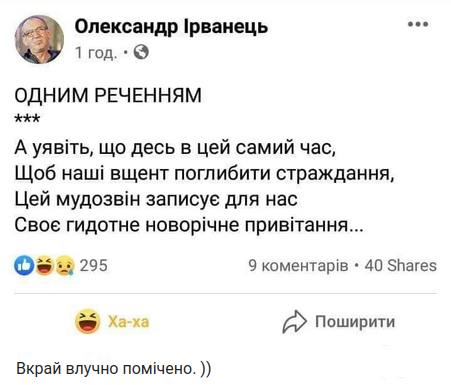Image resolution: width=451 pixels, height=385 pixels.
Task: Open the '9 коментарів' comments link
Action: point(298,266)
